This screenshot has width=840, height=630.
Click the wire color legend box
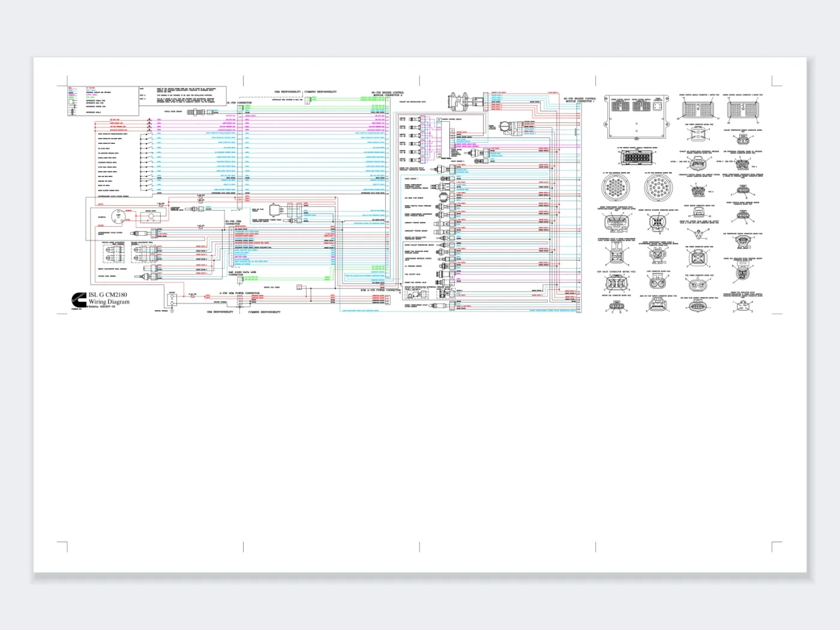coord(103,101)
